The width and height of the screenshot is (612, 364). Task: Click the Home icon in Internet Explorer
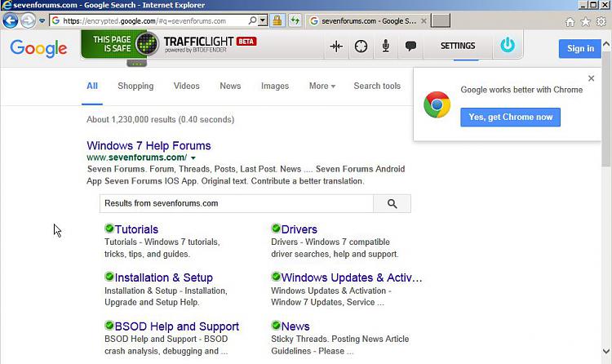[x=570, y=22]
